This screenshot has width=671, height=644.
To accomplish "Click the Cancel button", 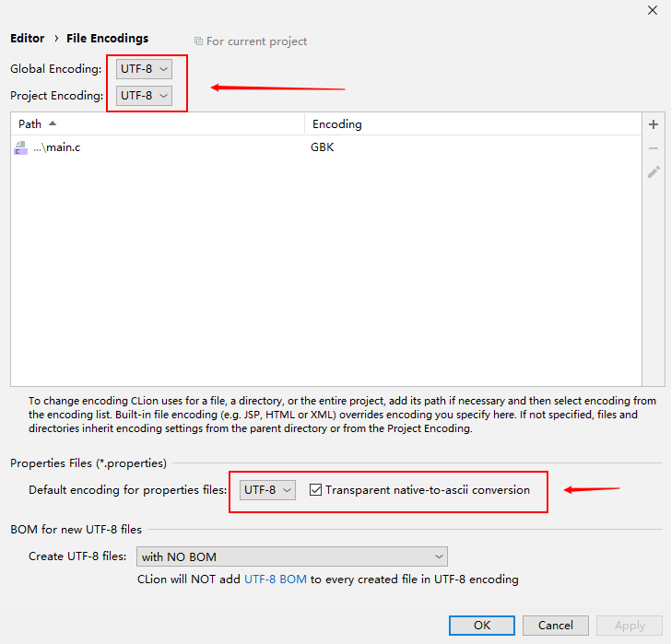I will point(556,626).
